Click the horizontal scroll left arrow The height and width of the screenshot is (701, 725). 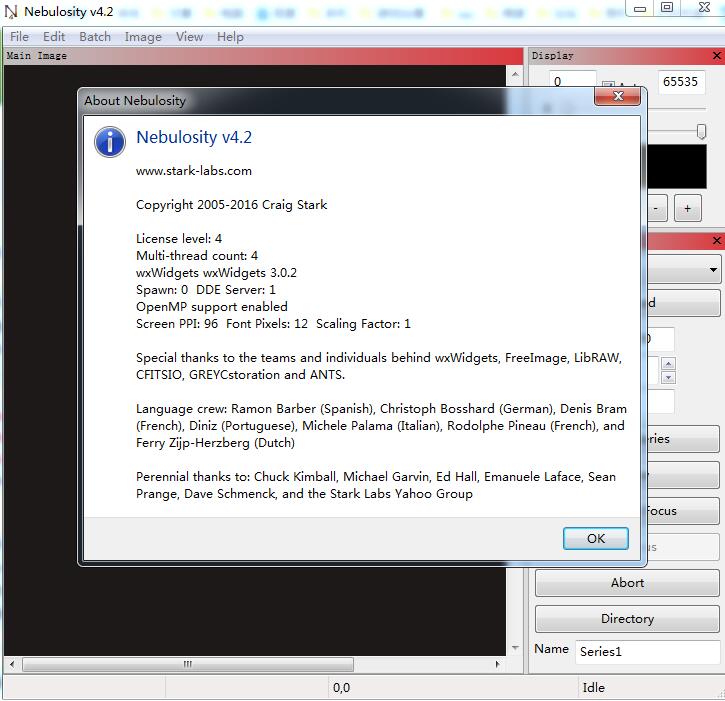12,664
